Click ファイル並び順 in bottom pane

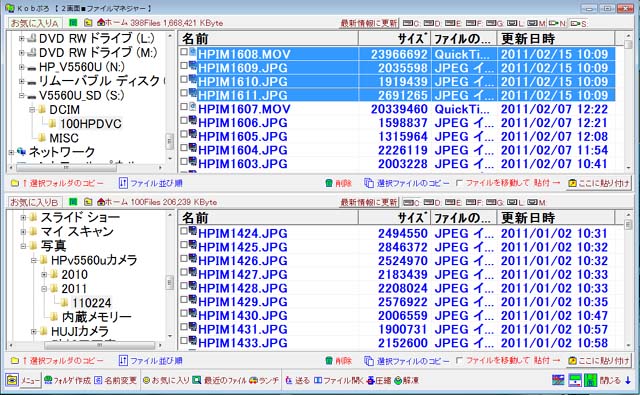tap(151, 361)
